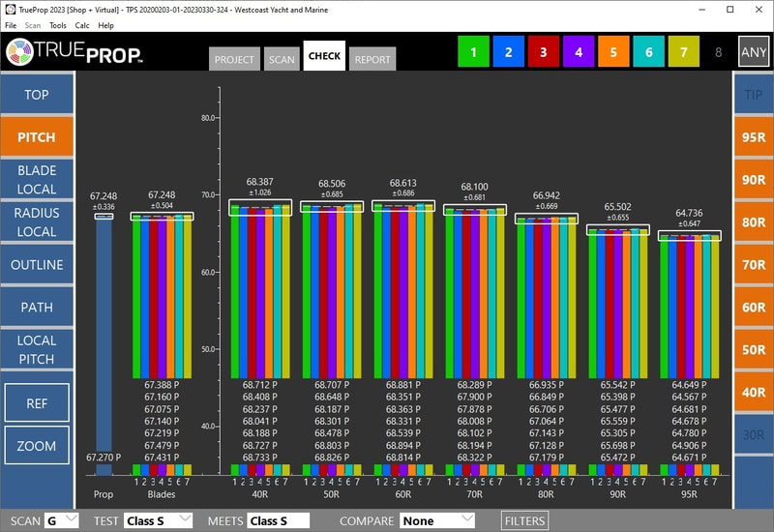Select the PITCH view in sidebar
The height and width of the screenshot is (532, 774).
36,137
